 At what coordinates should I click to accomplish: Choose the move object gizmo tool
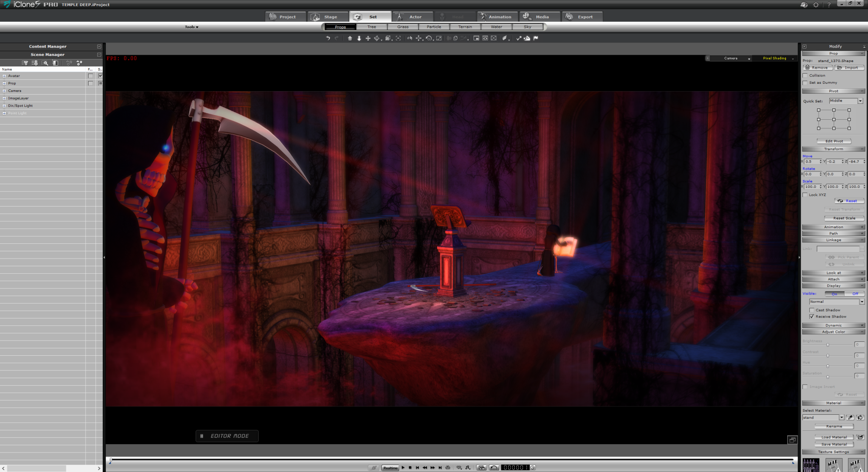419,38
